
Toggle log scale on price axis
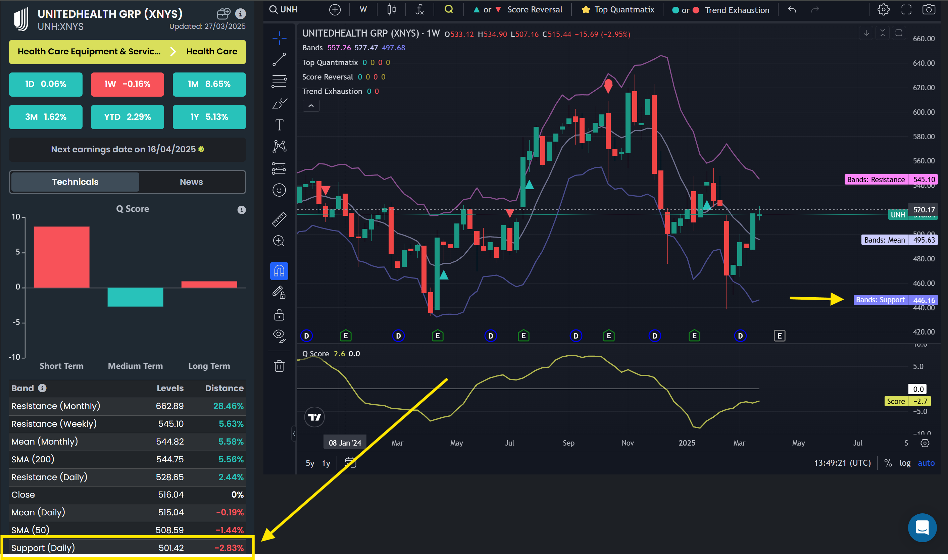pos(905,463)
